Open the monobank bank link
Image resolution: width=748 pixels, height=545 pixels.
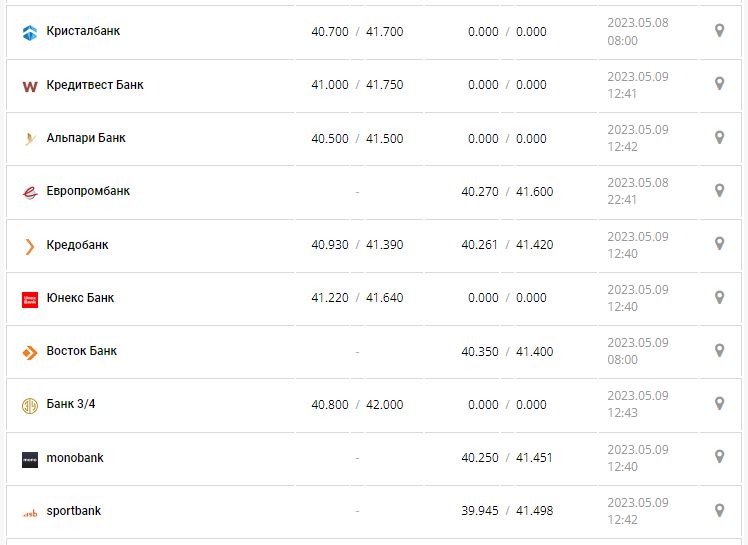(75, 458)
